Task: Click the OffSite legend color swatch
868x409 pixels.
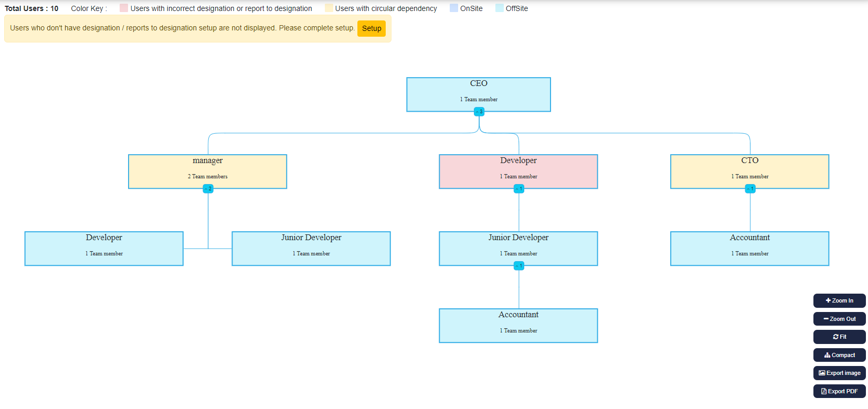Action: [x=500, y=8]
